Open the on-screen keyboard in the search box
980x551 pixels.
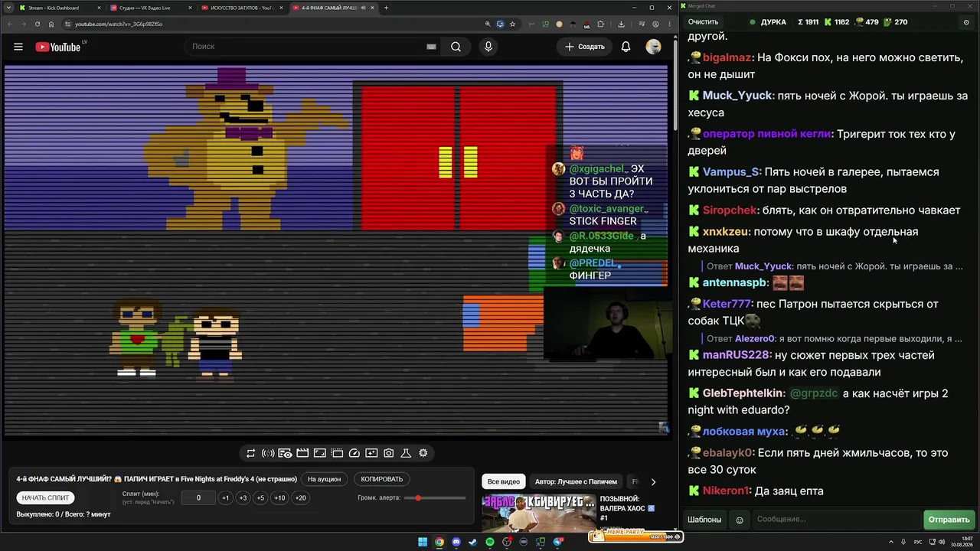[431, 47]
